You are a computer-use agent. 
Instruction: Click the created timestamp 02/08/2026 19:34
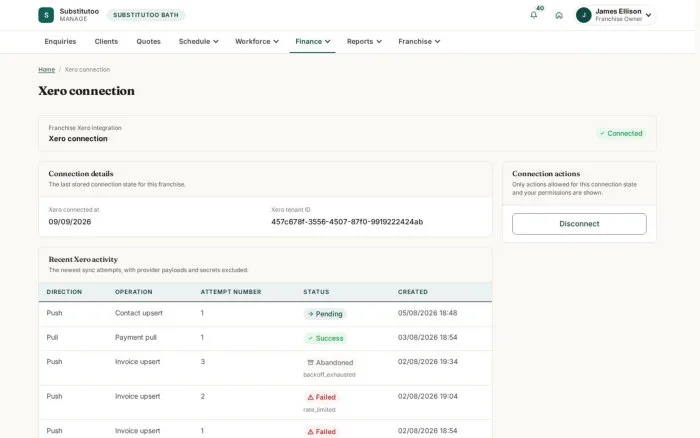(428, 362)
